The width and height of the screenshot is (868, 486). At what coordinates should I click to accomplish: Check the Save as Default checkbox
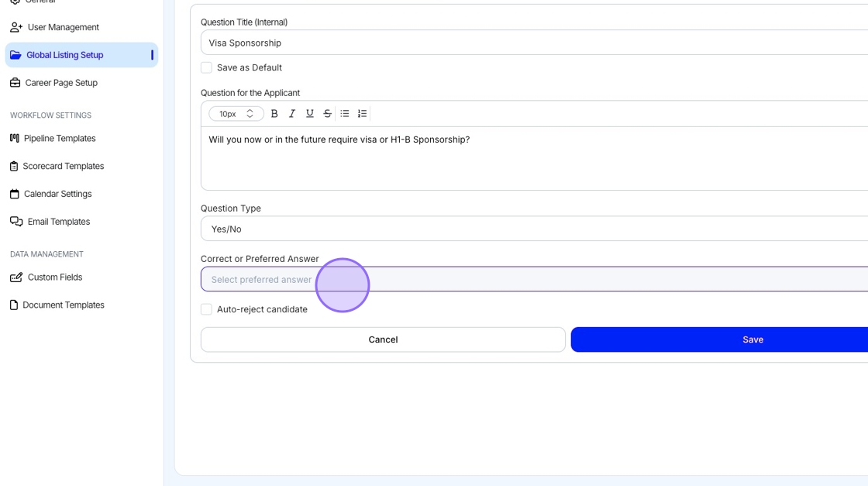206,67
